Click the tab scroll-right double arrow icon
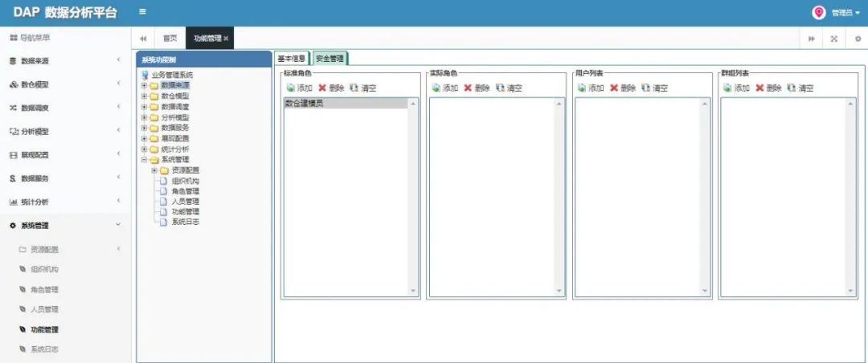This screenshot has height=363, width=868. tap(811, 39)
